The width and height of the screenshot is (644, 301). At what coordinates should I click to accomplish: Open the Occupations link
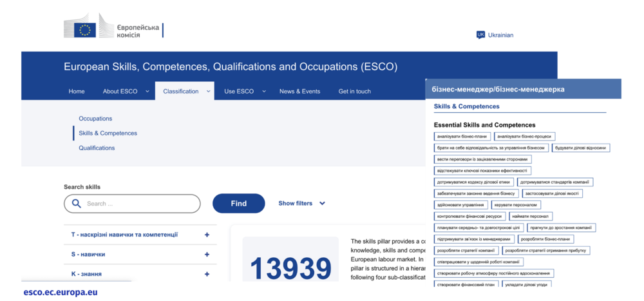click(95, 119)
